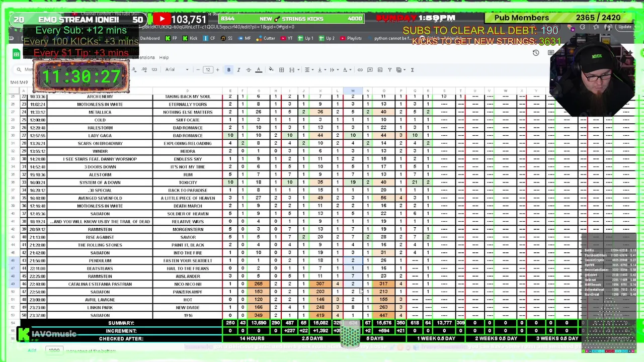Screen dimensions: 644x362
Task: Select the 14 HOURS checked-after cell
Action: pos(252,338)
